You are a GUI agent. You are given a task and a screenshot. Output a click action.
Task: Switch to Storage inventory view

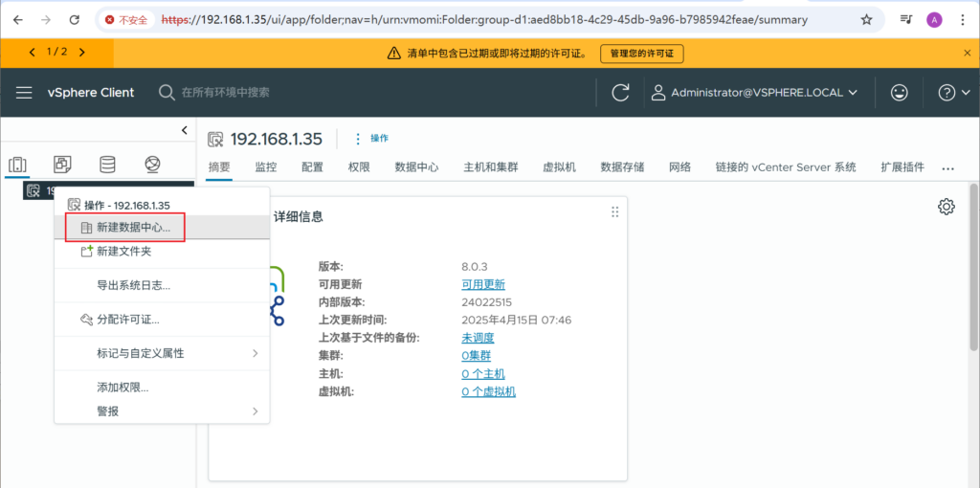[x=107, y=165]
